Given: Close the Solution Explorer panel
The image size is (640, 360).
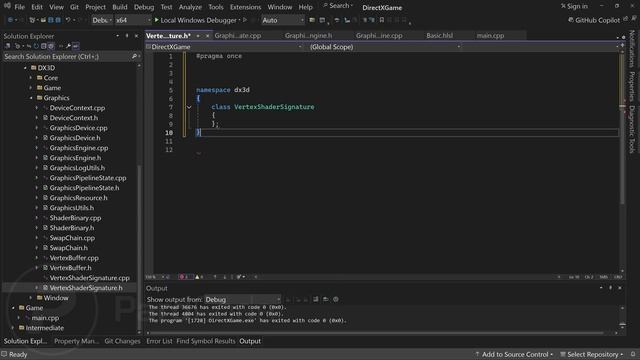Looking at the screenshot, I should click(136, 36).
